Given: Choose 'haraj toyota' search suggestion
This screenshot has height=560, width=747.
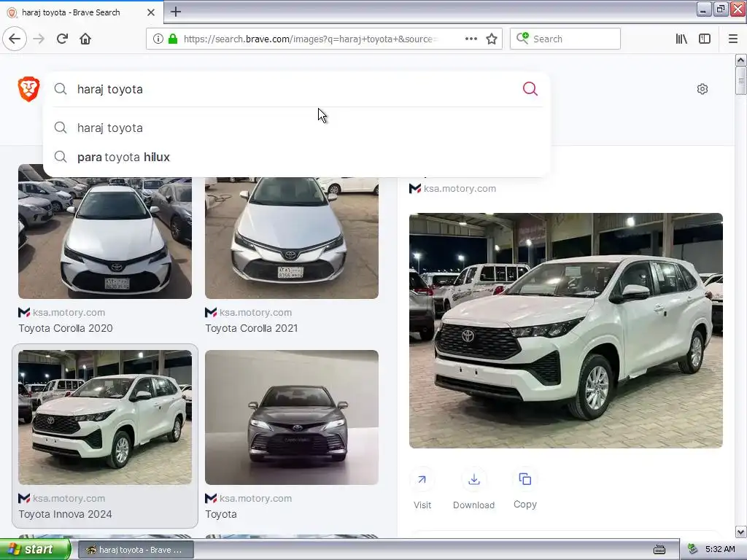Looking at the screenshot, I should [297, 128].
